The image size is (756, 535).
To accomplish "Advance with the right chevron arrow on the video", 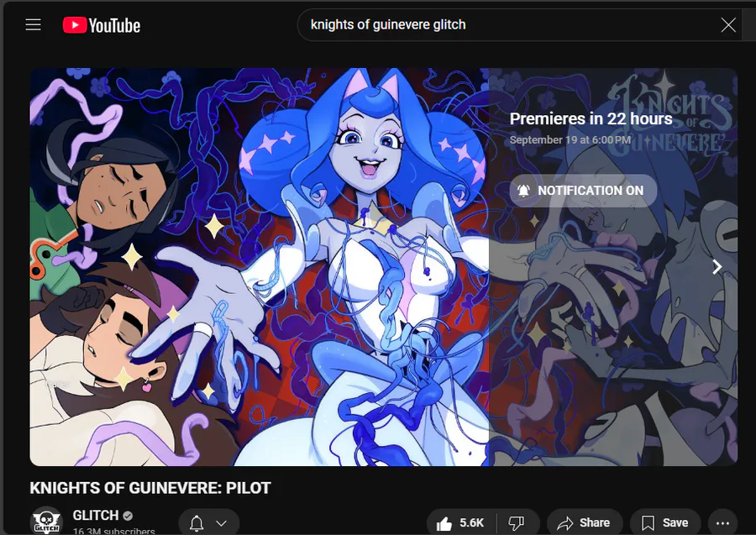I will click(717, 266).
